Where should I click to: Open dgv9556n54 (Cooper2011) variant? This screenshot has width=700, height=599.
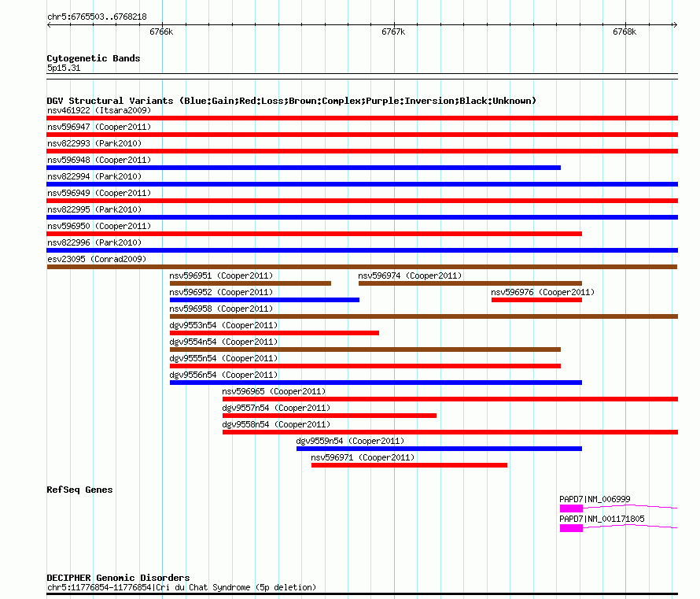click(x=223, y=375)
